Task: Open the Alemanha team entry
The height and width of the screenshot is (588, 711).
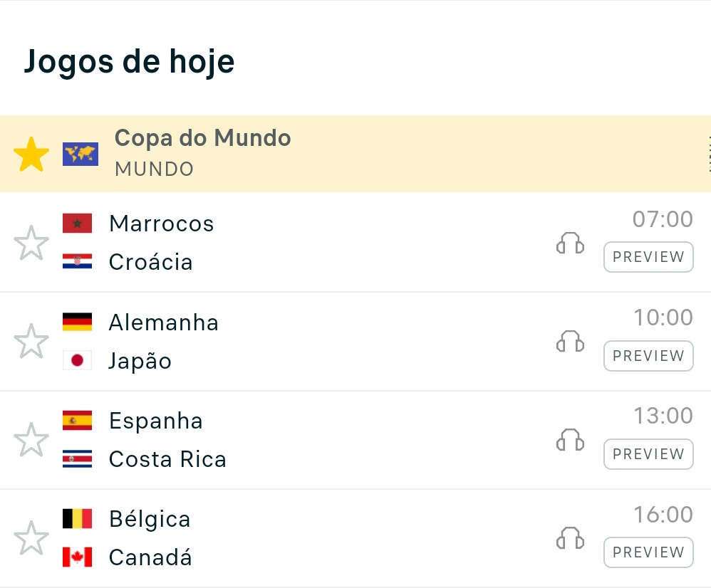Action: pyautogui.click(x=164, y=322)
